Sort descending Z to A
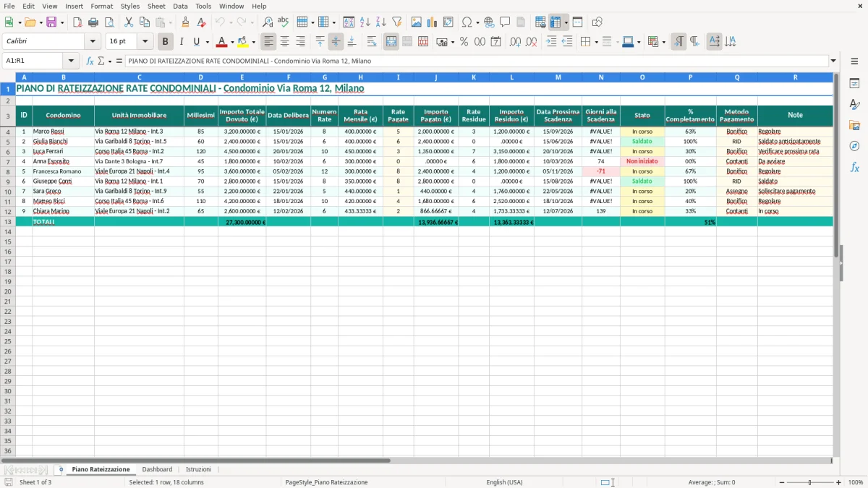This screenshot has height=488, width=868. (381, 22)
